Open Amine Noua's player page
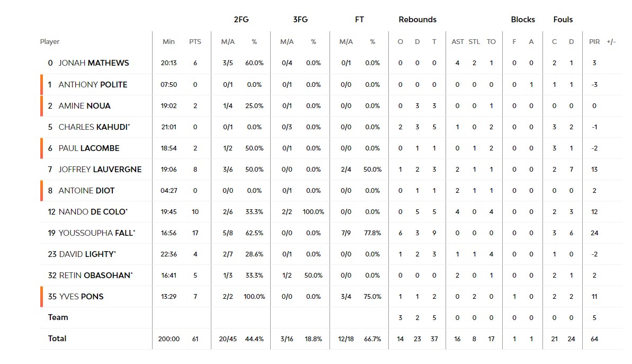The height and width of the screenshot is (364, 632). tap(84, 106)
